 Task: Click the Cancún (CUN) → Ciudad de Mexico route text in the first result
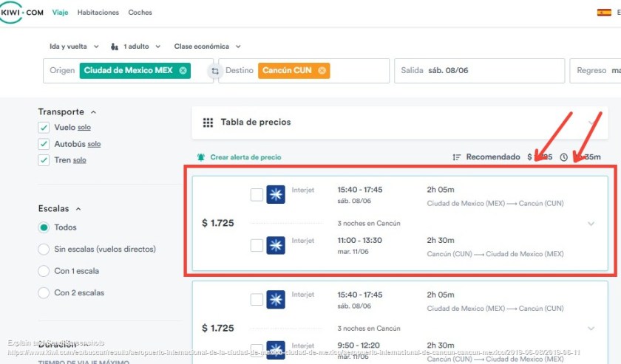(495, 254)
